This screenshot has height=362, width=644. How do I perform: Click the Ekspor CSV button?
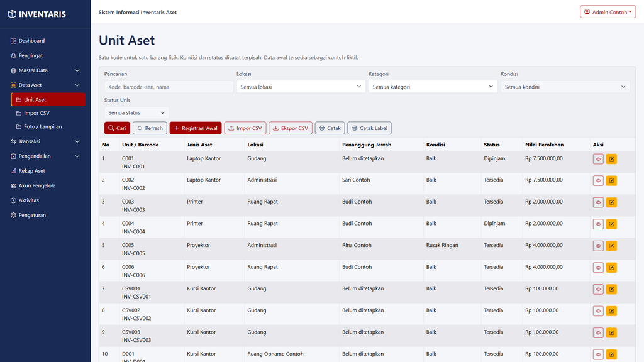[291, 128]
